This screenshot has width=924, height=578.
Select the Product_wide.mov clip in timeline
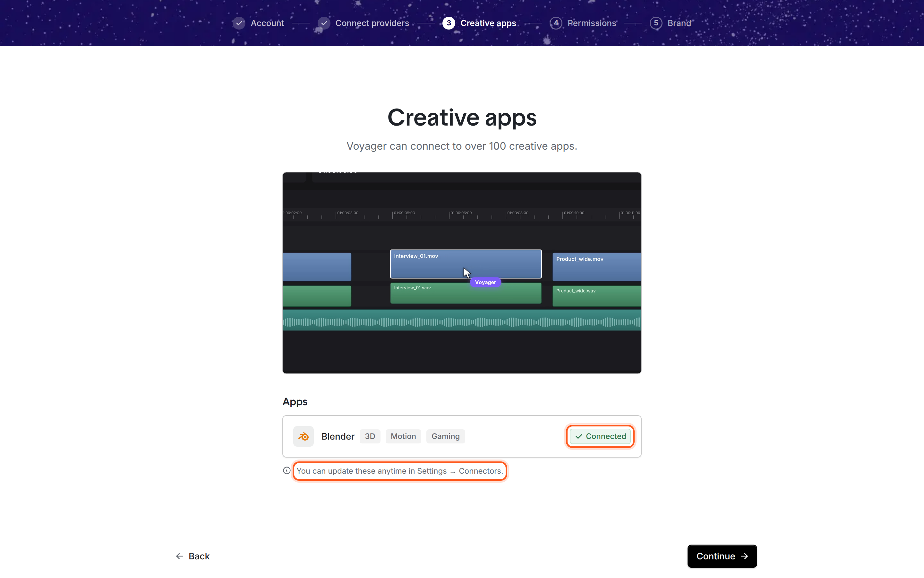(x=597, y=267)
